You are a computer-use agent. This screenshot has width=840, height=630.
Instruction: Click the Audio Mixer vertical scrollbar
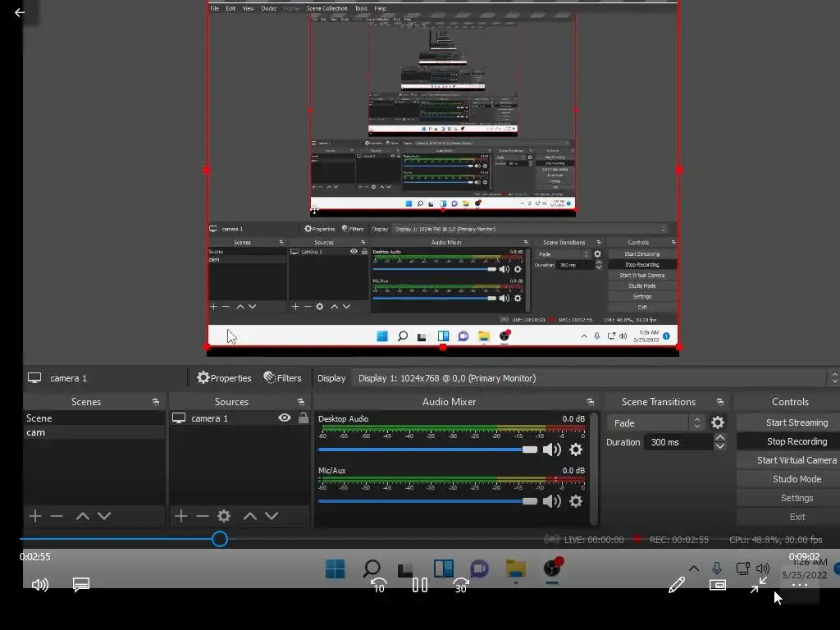pyautogui.click(x=594, y=468)
